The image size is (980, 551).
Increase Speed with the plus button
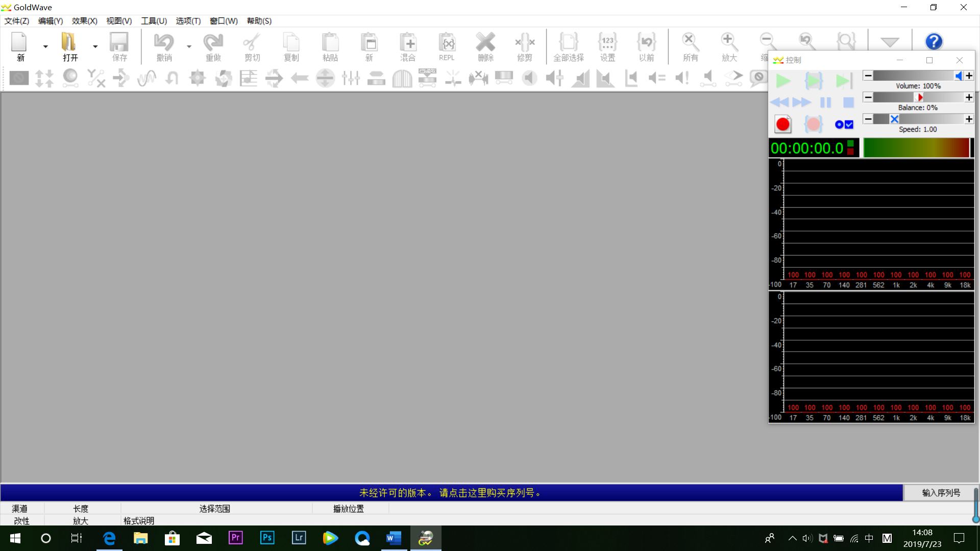point(969,119)
